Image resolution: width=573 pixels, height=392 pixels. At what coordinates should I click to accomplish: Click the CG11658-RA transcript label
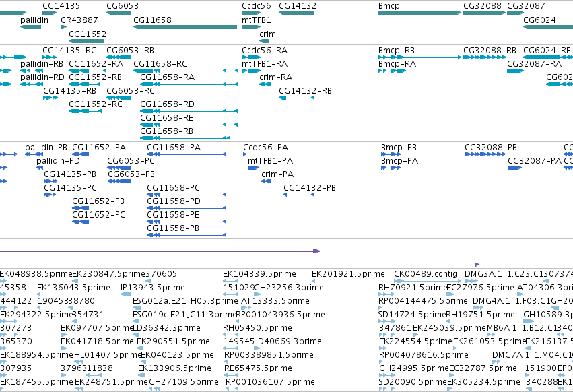[x=167, y=77]
